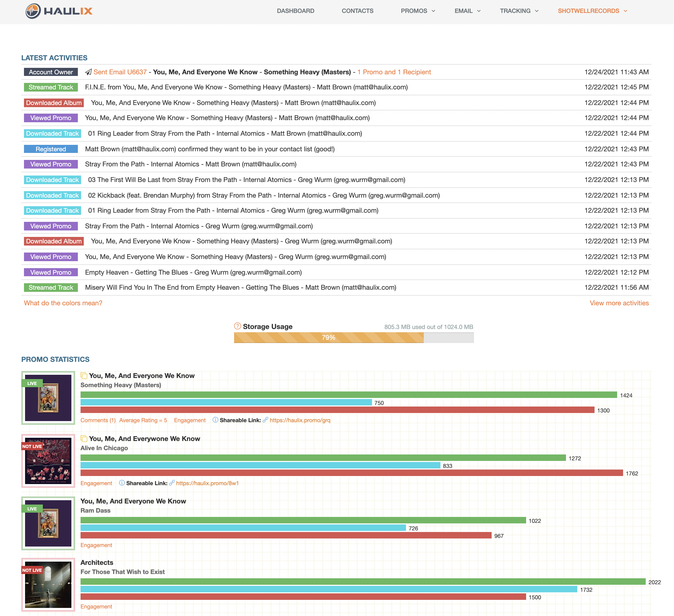Click the paper plane Sent Email icon
The width and height of the screenshot is (674, 616).
point(88,72)
